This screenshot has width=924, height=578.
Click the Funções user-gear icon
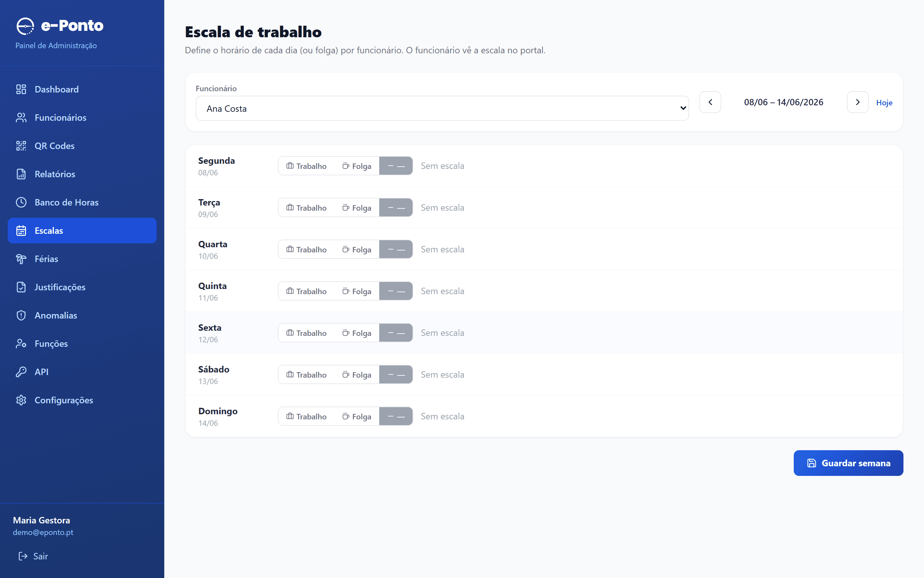[21, 344]
